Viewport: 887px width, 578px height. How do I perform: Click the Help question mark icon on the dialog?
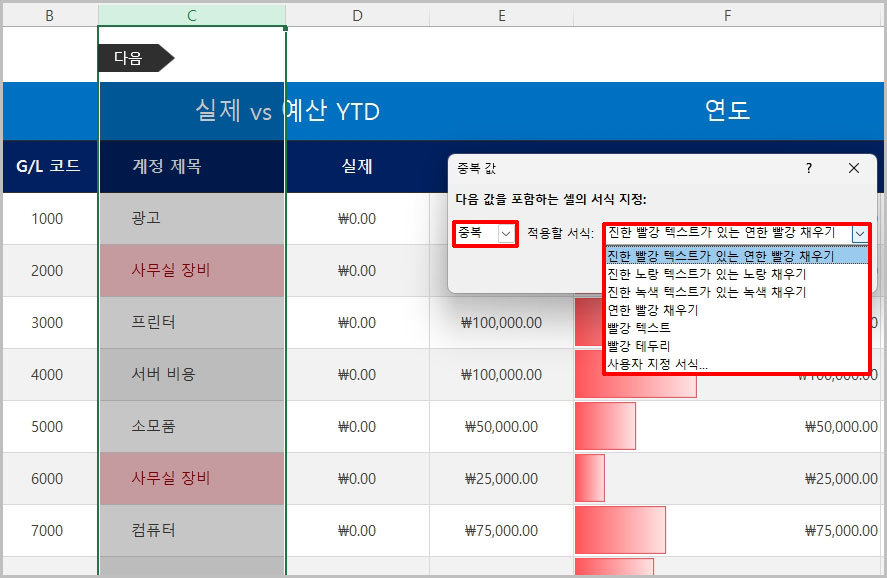point(808,168)
